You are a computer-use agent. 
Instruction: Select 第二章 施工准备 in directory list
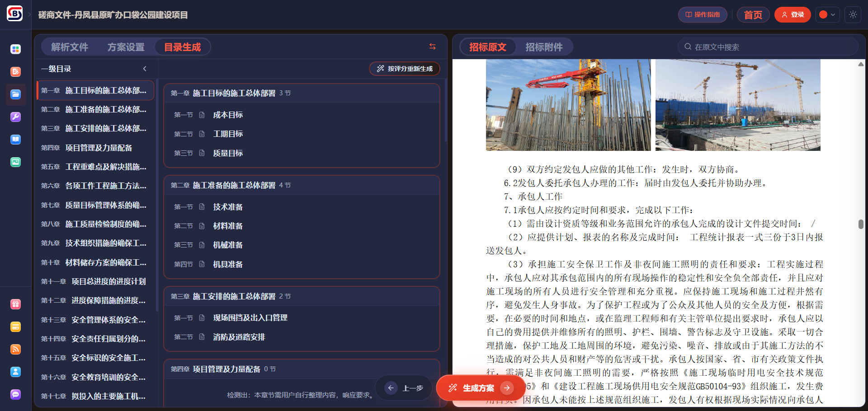coord(95,109)
